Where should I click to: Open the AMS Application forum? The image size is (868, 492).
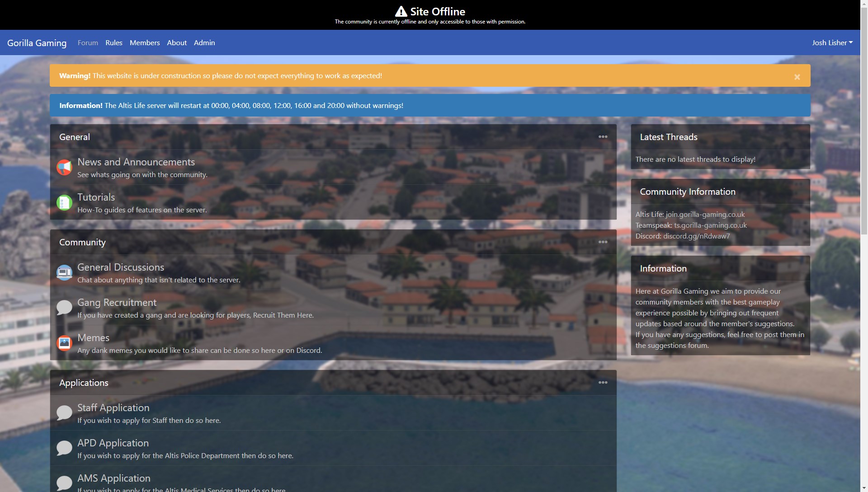click(x=114, y=478)
